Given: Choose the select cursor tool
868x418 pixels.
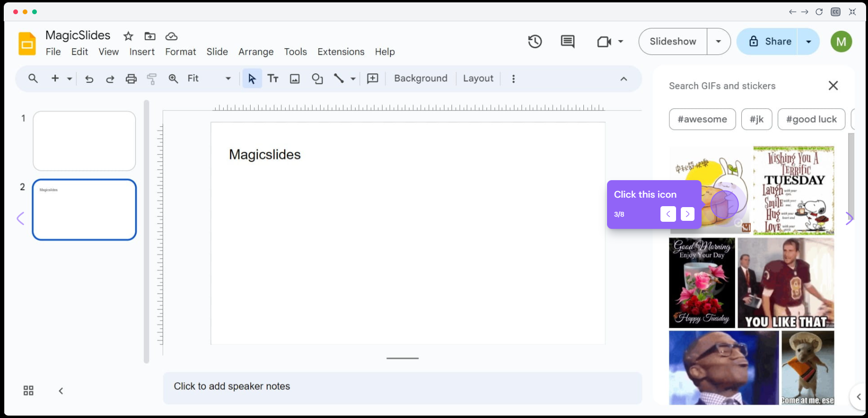Looking at the screenshot, I should [x=252, y=78].
